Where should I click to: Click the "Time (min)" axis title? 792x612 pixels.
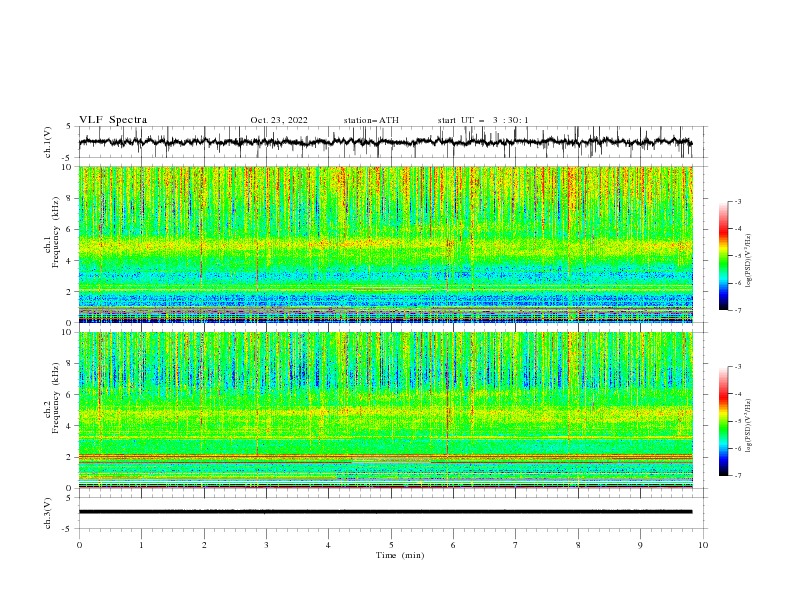[400, 555]
